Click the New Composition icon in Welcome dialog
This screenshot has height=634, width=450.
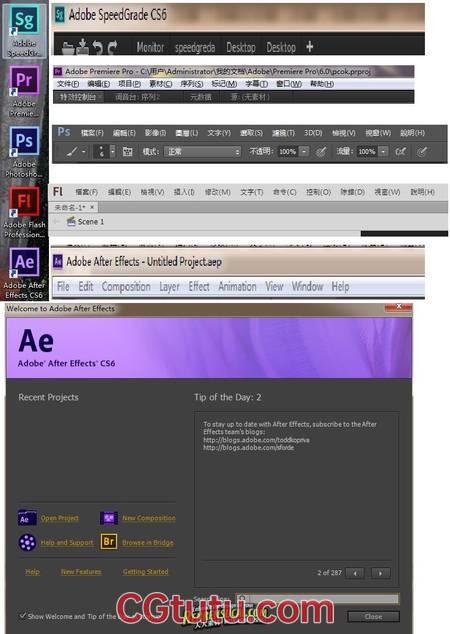[109, 518]
